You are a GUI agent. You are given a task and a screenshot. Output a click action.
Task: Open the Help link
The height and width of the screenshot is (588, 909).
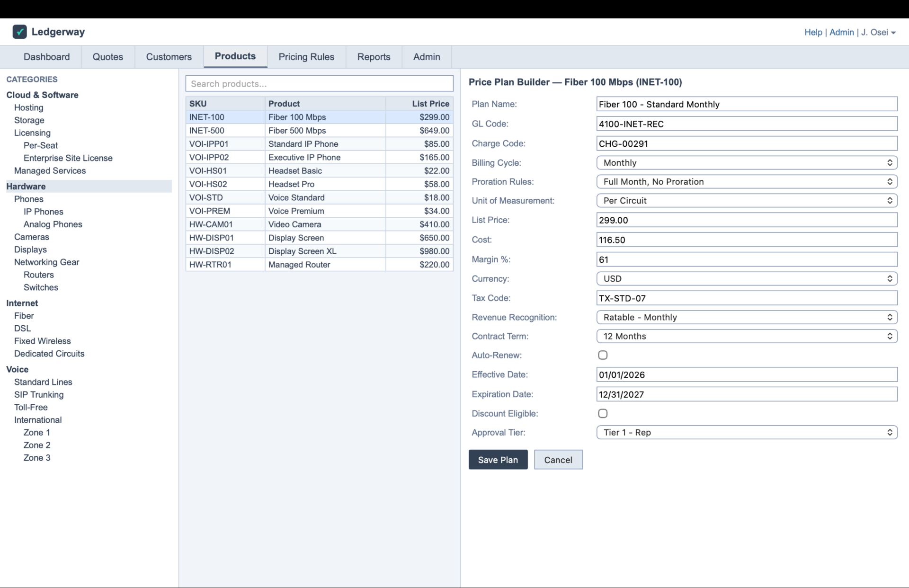click(x=813, y=32)
